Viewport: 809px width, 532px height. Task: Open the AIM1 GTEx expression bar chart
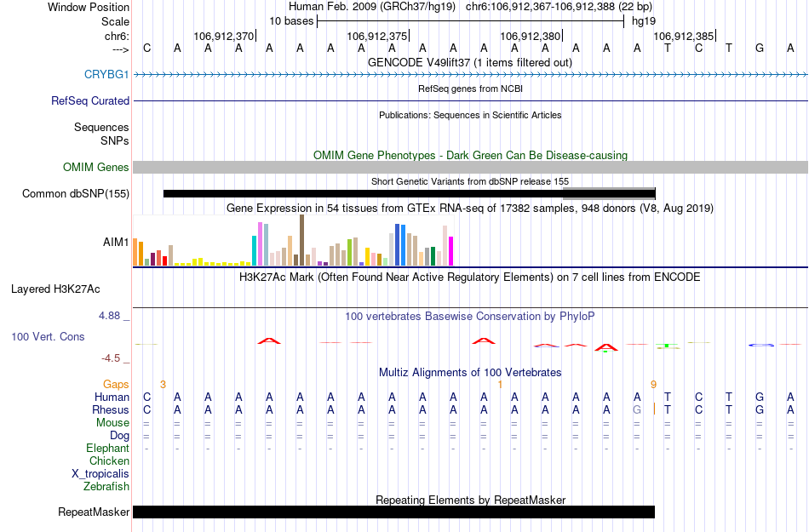tap(293, 240)
